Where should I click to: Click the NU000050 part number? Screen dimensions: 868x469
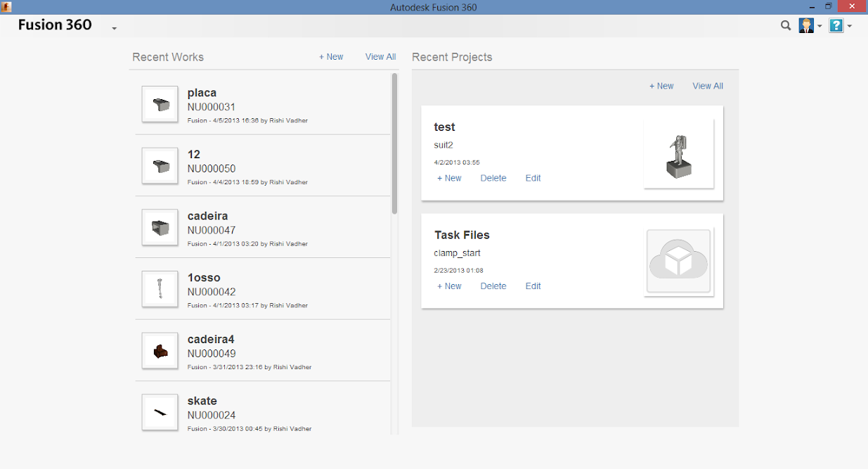point(212,169)
